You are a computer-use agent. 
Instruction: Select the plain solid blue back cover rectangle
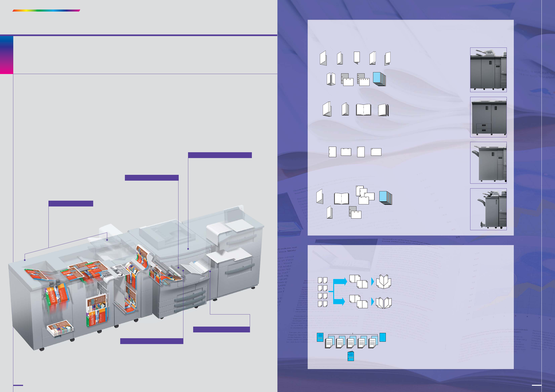(383, 337)
